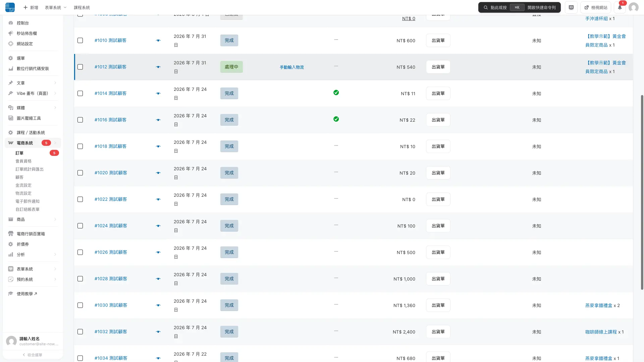Screen dimensions: 644x362
Task: Click the screen preview icon beside the command bar
Action: click(x=571, y=7)
